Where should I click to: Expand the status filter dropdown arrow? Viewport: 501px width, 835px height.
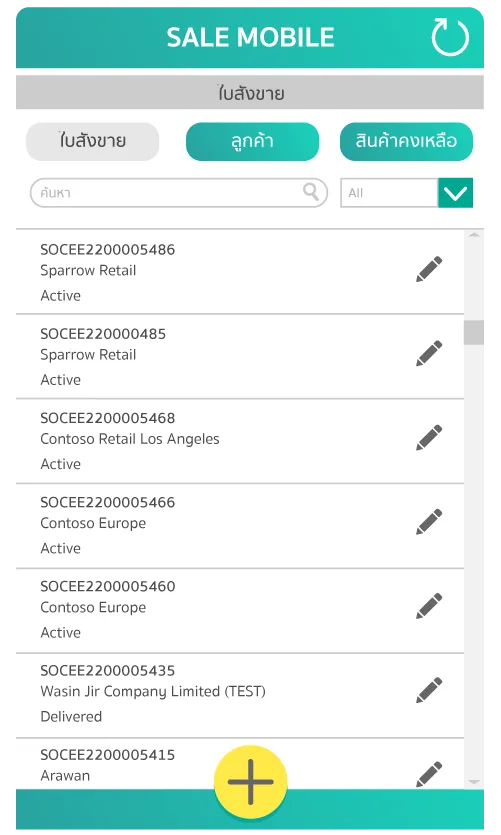point(455,193)
